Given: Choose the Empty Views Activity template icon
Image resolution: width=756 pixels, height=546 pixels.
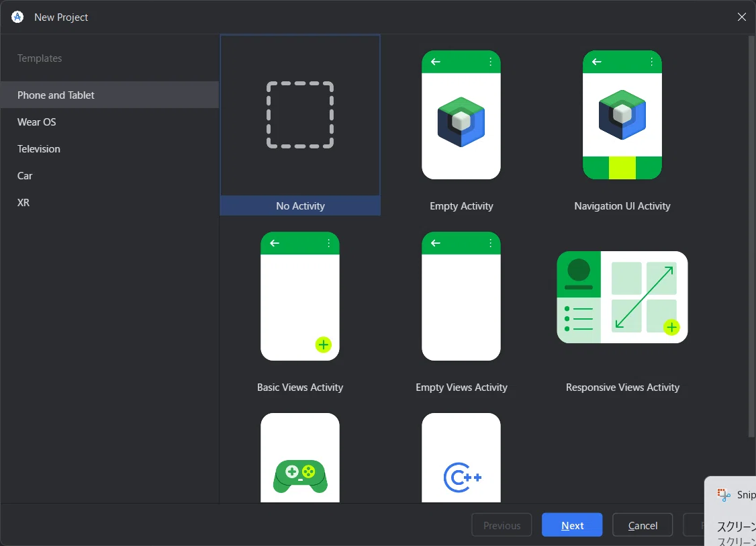Looking at the screenshot, I should tap(461, 296).
